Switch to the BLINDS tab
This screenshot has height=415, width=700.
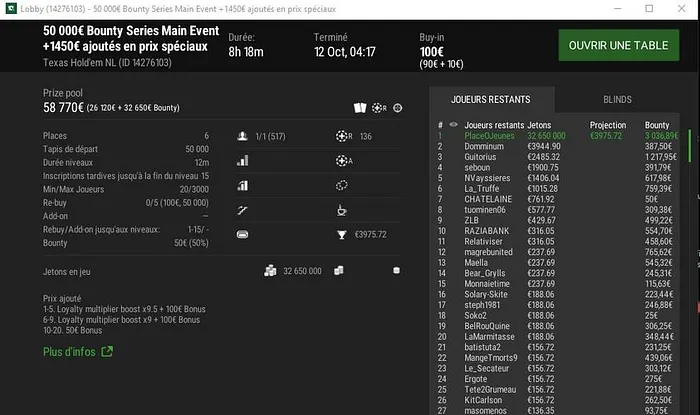click(617, 100)
